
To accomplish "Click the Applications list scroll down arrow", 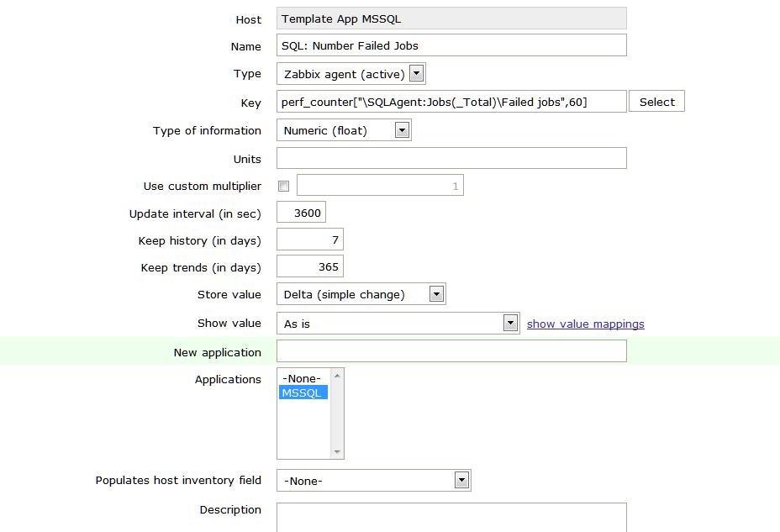I will point(337,452).
